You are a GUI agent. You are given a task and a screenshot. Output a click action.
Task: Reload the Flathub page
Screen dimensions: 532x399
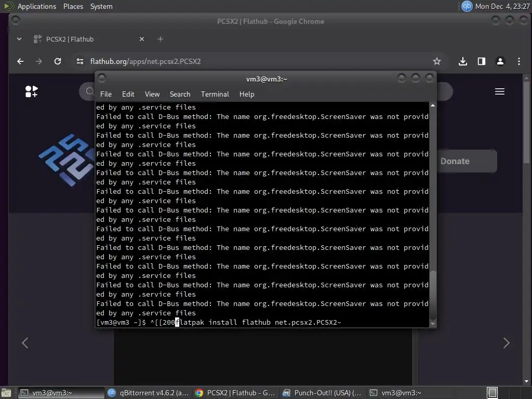click(x=58, y=61)
